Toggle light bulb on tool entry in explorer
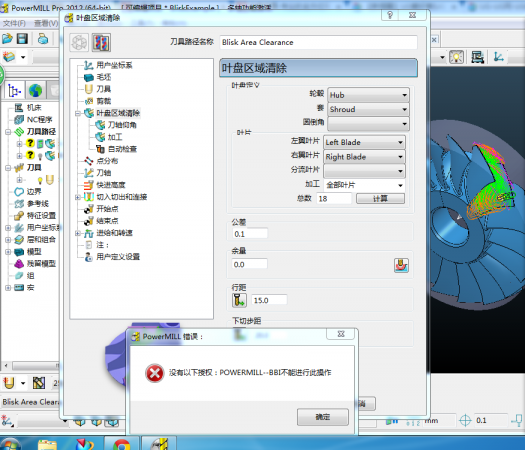Viewport: 525px width, 450px height. coord(40,180)
